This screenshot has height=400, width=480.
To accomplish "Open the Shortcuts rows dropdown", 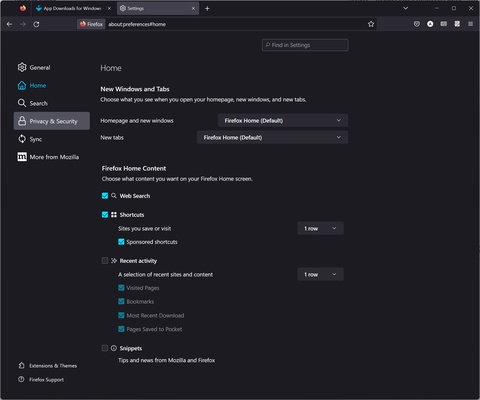I will tap(320, 228).
